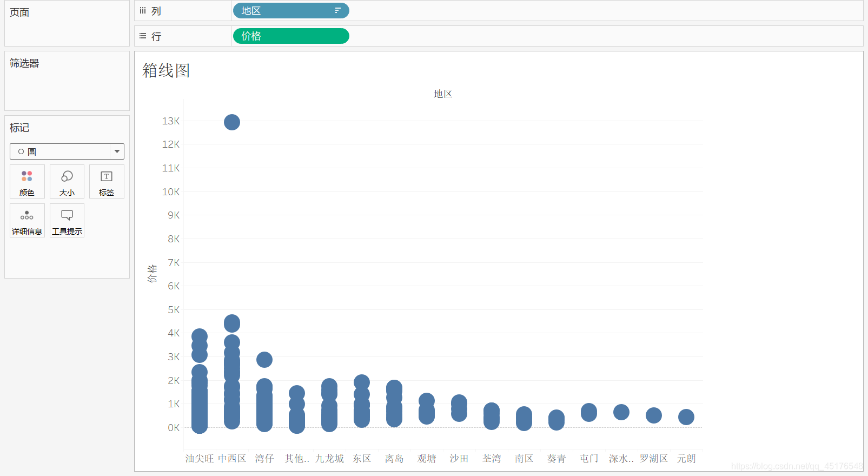Select the 南区 x-axis label
The height and width of the screenshot is (476, 868).
(x=524, y=458)
